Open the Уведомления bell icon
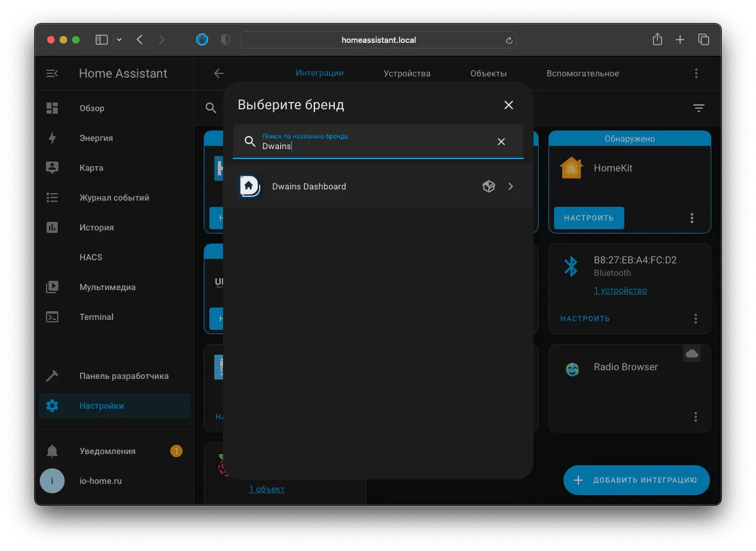The height and width of the screenshot is (551, 756). (x=52, y=451)
